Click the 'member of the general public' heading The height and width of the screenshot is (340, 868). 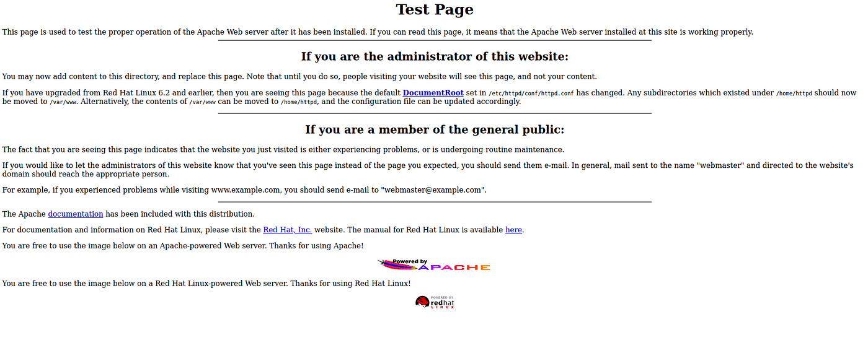(435, 130)
